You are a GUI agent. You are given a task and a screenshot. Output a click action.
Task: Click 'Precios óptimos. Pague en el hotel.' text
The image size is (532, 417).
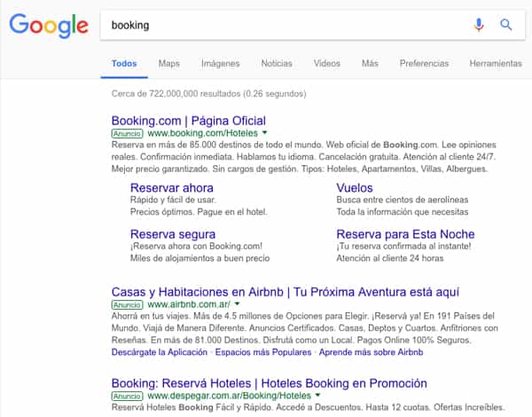point(199,212)
